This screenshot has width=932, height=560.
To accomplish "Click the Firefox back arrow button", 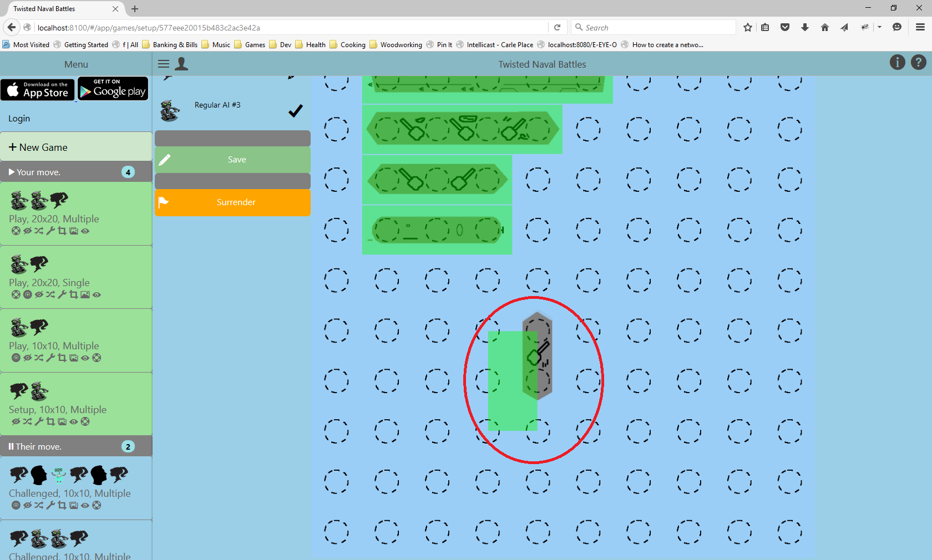I will (x=12, y=27).
